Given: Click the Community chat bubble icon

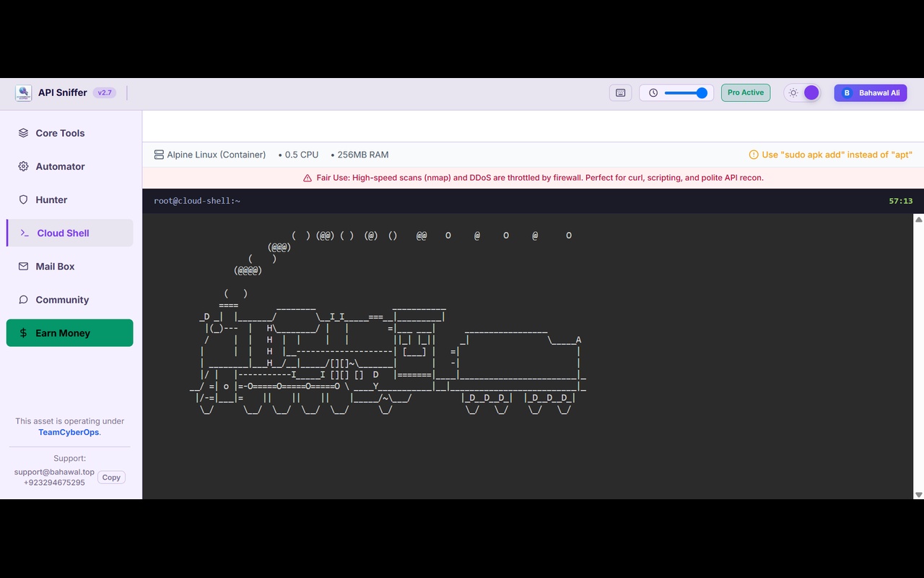Looking at the screenshot, I should (x=23, y=299).
